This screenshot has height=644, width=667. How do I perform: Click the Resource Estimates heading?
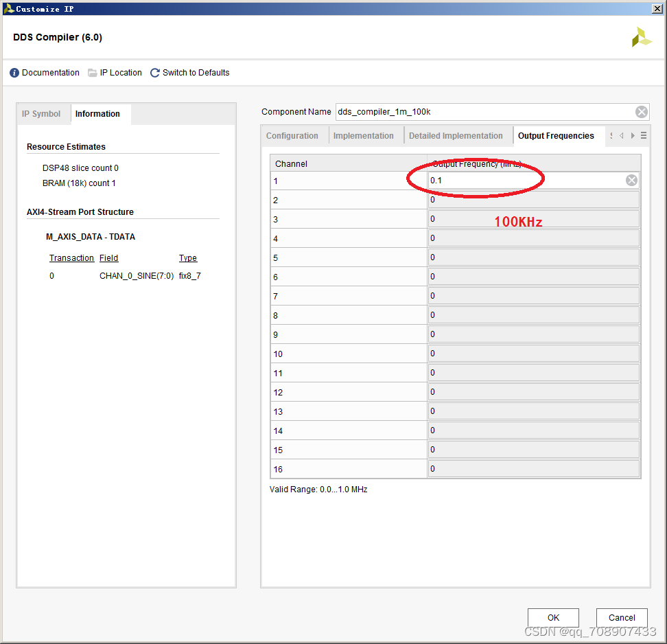click(66, 147)
